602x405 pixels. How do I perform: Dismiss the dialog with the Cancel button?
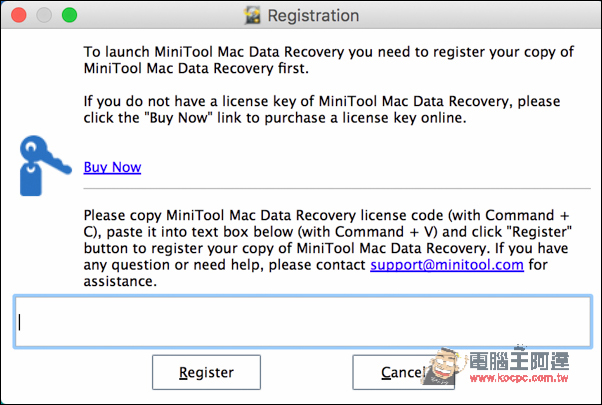click(404, 372)
